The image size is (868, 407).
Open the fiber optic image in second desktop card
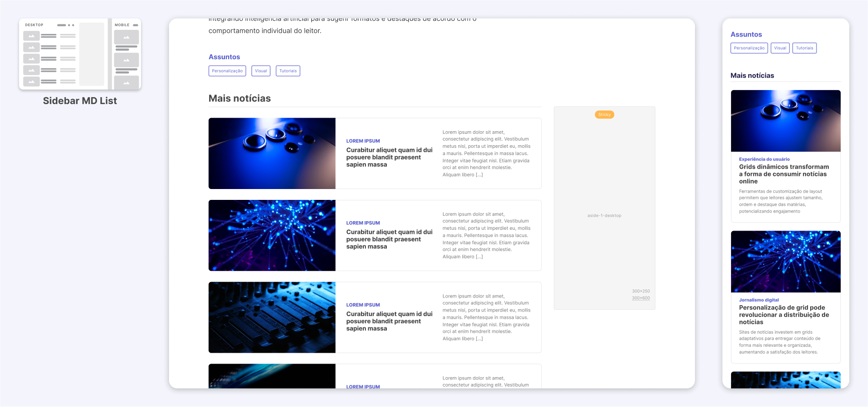272,236
